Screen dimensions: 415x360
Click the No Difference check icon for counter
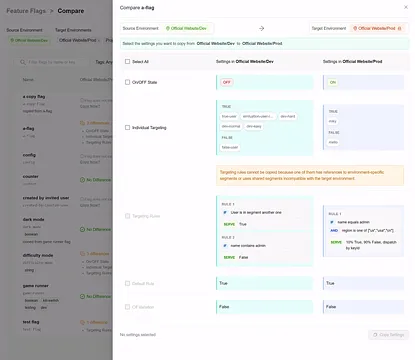[82, 180]
